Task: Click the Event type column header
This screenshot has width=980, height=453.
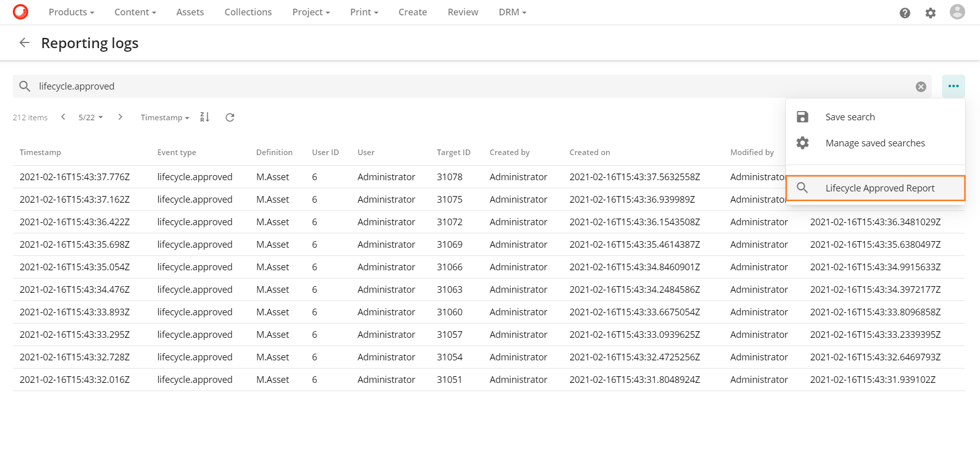Action: click(177, 152)
